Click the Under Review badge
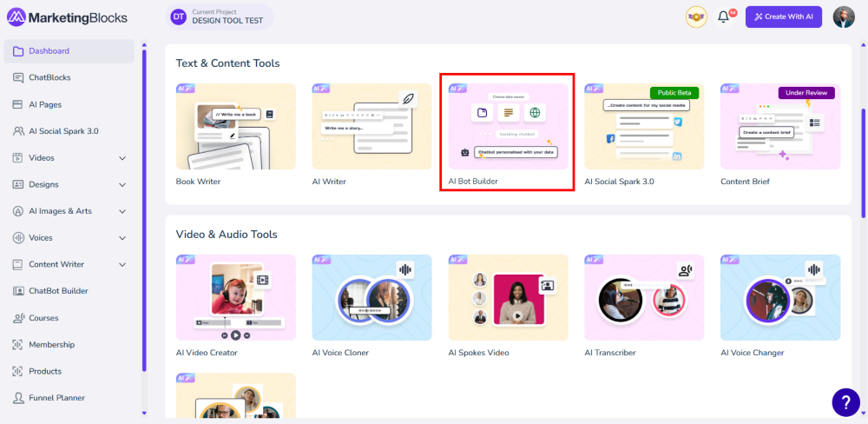This screenshot has width=868, height=424. [x=806, y=93]
